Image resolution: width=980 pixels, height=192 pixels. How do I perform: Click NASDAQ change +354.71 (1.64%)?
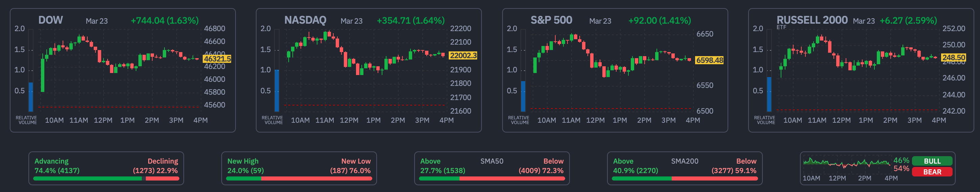(410, 21)
